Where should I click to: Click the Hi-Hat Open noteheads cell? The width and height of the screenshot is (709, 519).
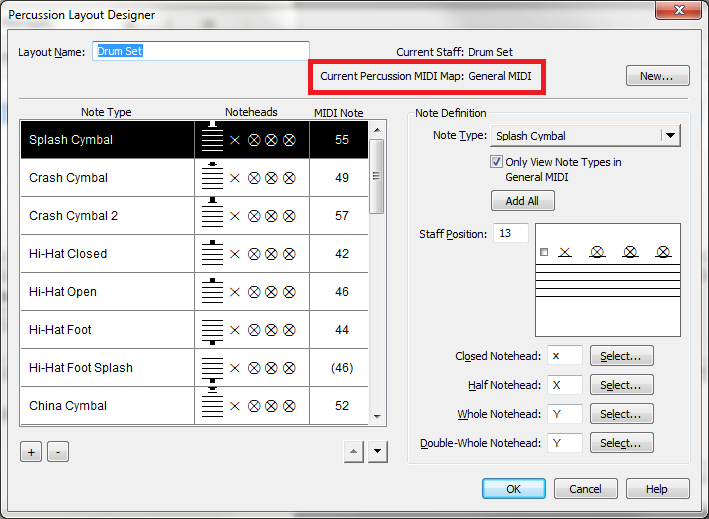coord(252,292)
